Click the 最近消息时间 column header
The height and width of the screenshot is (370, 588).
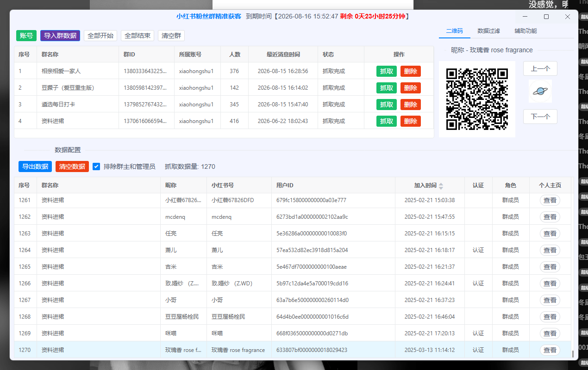pos(283,55)
